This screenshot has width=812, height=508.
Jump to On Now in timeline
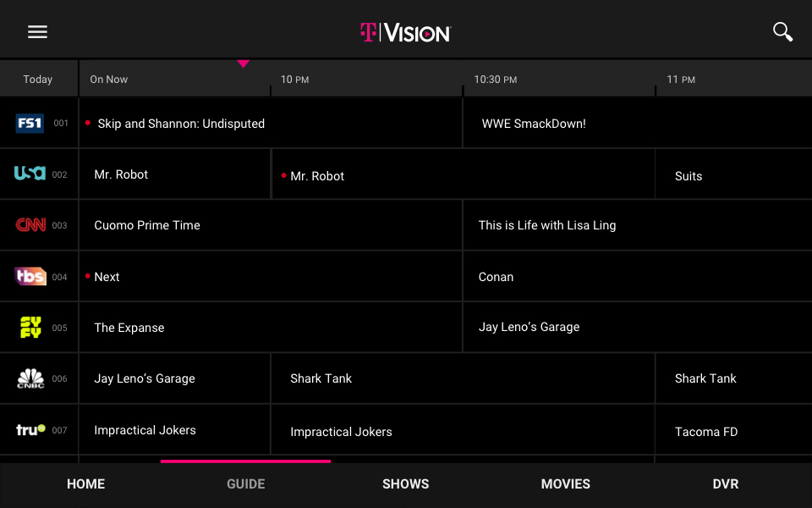[x=109, y=80]
